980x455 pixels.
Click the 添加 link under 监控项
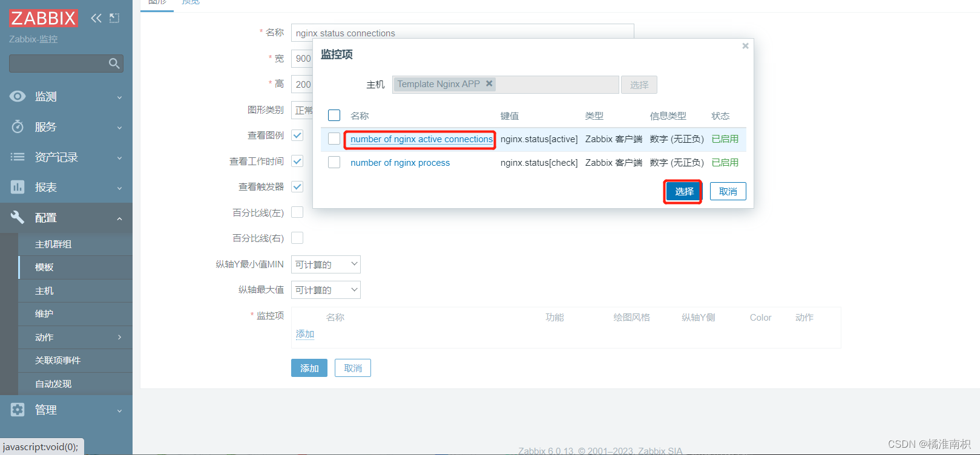tap(305, 334)
